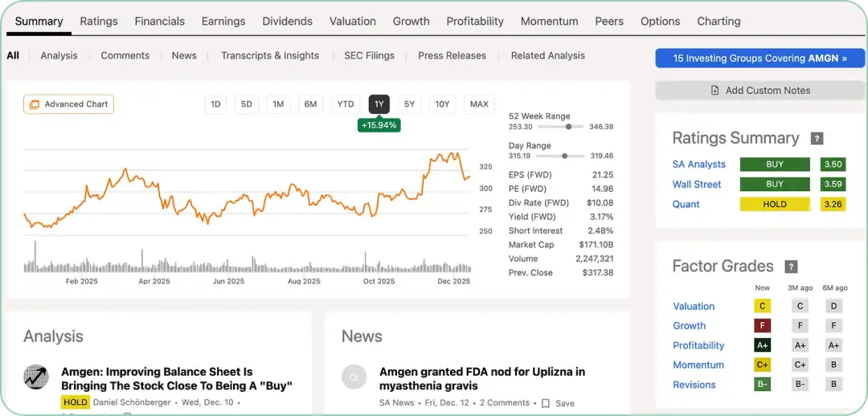The width and height of the screenshot is (868, 416).
Task: Open the Charting tab
Action: point(719,21)
